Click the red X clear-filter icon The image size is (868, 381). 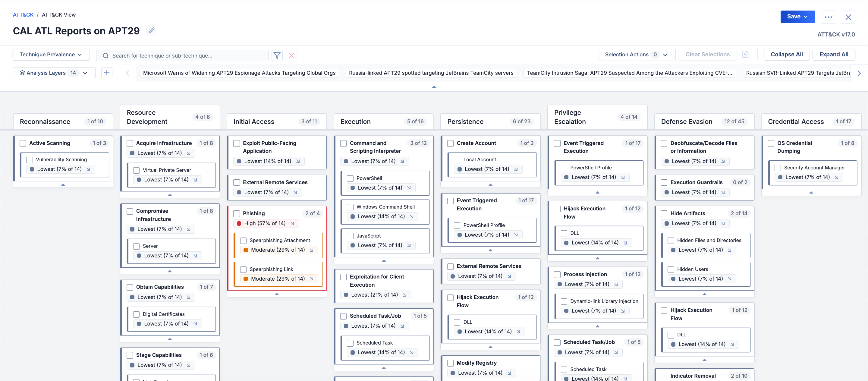pyautogui.click(x=291, y=55)
